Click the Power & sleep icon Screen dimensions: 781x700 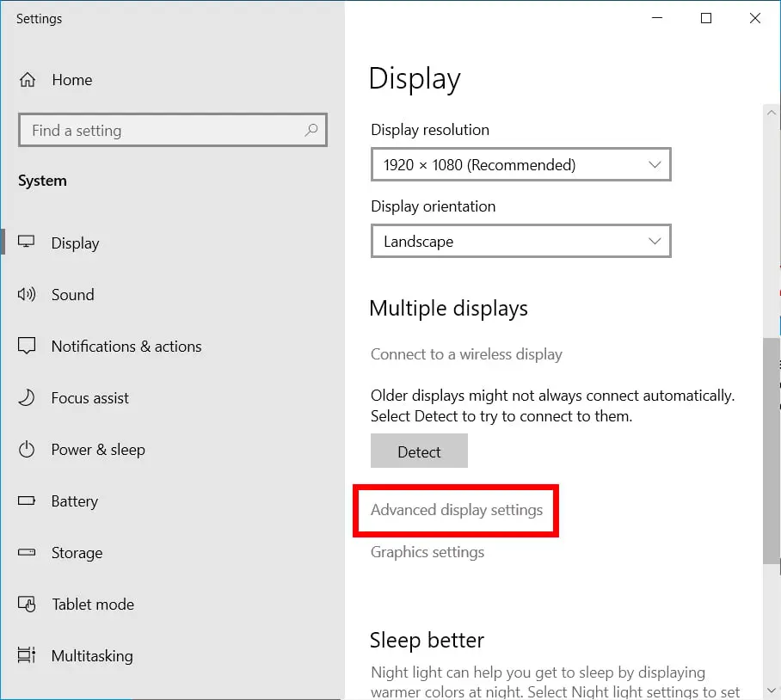(x=27, y=450)
